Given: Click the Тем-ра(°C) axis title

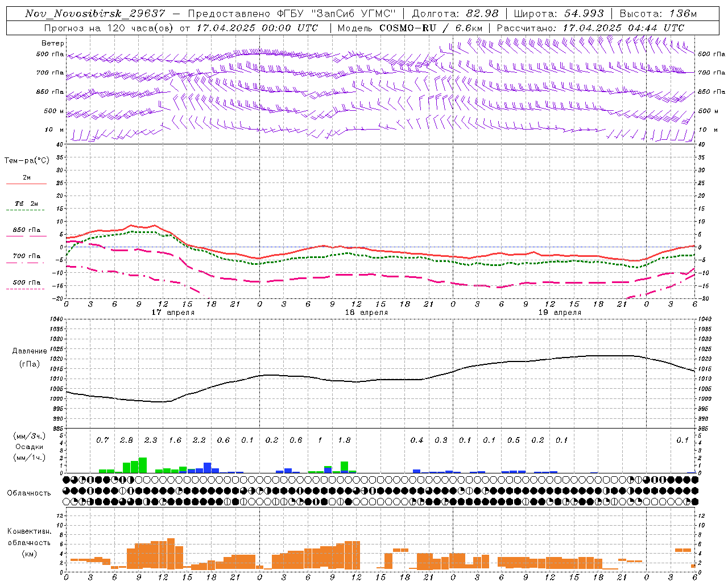Looking at the screenshot, I should pos(27,161).
